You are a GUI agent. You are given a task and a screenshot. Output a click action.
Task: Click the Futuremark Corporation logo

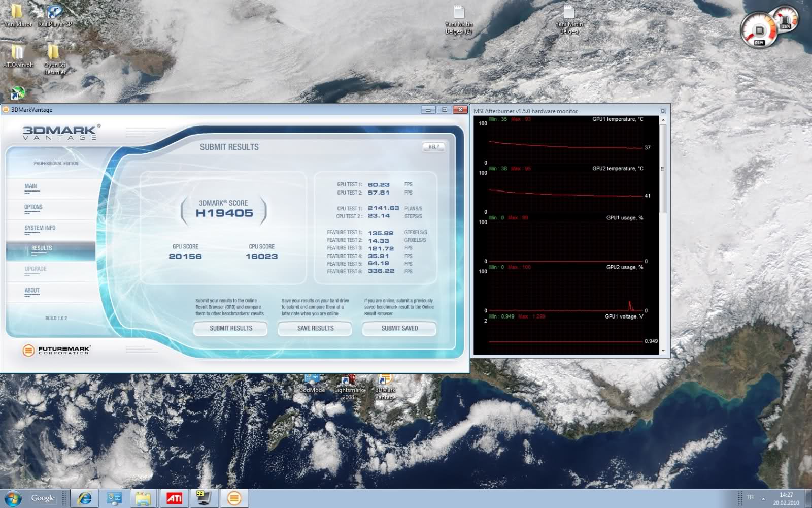click(56, 350)
